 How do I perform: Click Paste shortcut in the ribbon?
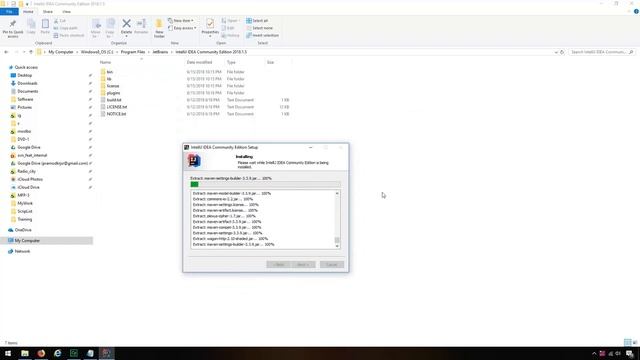(x=69, y=35)
